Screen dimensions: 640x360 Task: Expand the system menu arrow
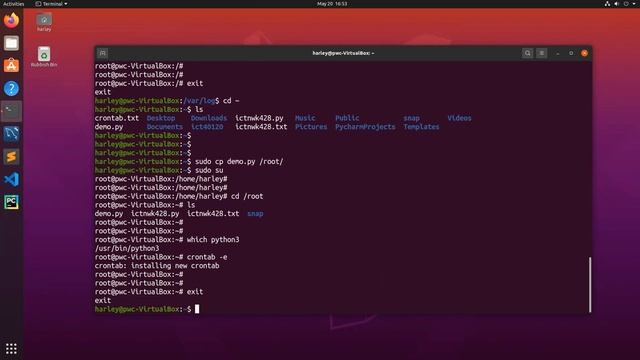[x=634, y=4]
